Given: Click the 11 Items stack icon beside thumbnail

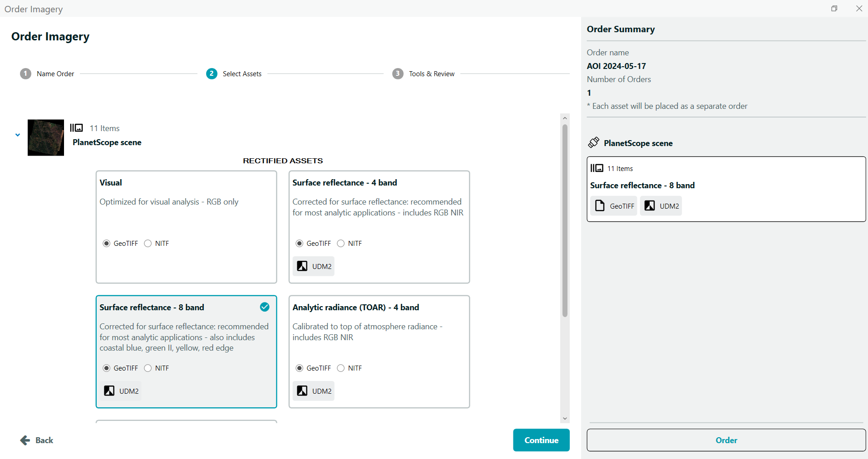Looking at the screenshot, I should coord(76,128).
